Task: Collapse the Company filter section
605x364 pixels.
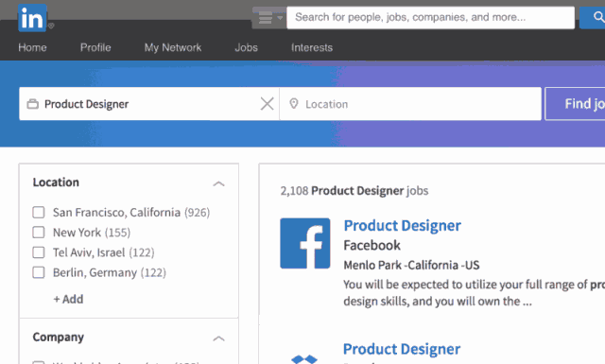Action: tap(218, 338)
